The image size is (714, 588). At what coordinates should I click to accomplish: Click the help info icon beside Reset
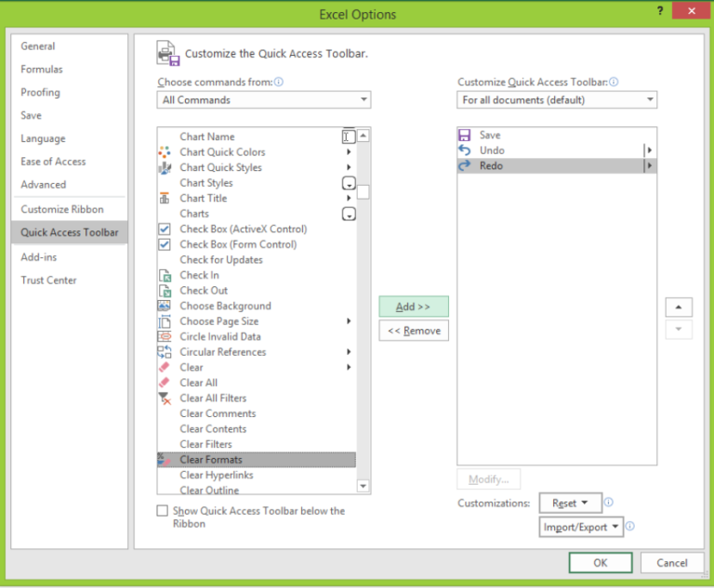[609, 503]
